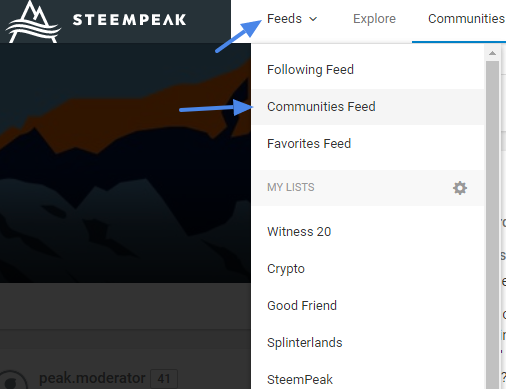This screenshot has height=389, width=506.
Task: Click the peak.moderator username link
Action: tap(92, 378)
